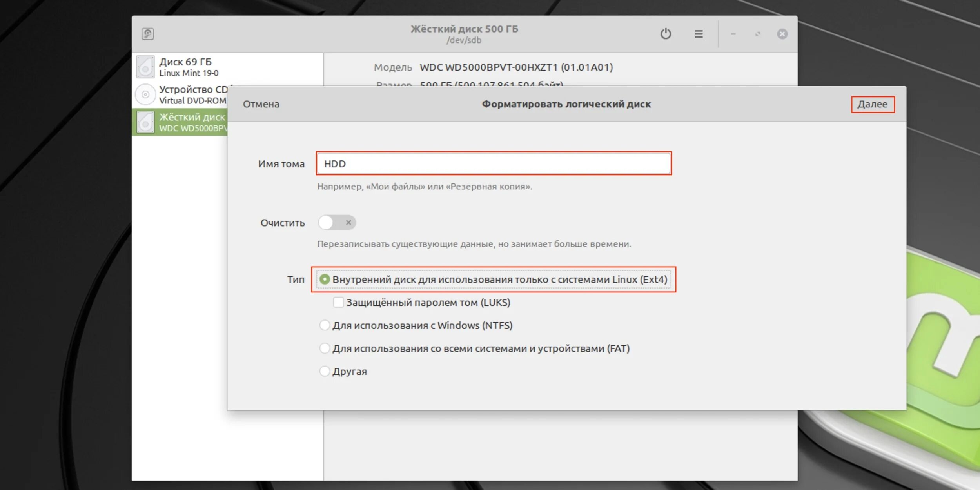This screenshot has width=980, height=490.
Task: Click Отмена to cancel formatting
Action: point(261,104)
